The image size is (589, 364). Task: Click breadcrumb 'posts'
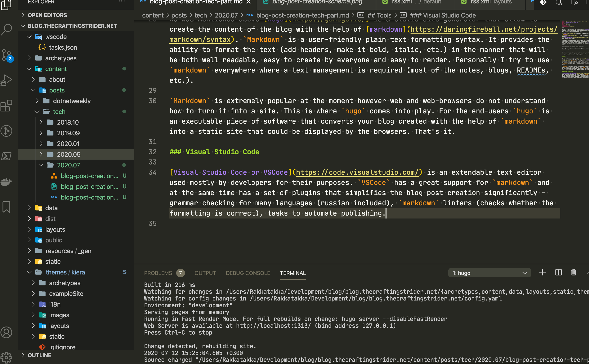tap(179, 15)
